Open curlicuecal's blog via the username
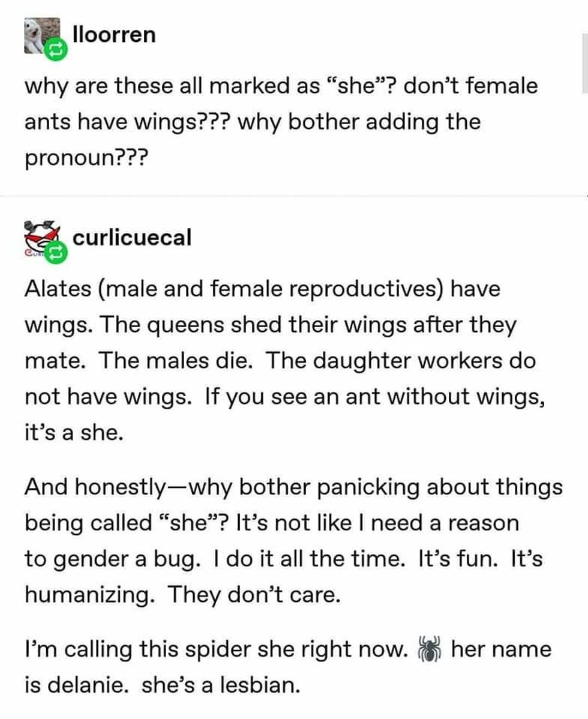Viewport: 588px width, 719px height. (131, 238)
